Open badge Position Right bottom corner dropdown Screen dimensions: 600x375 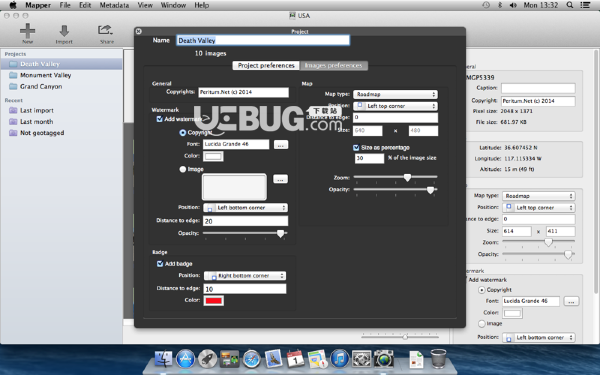pyautogui.click(x=245, y=276)
